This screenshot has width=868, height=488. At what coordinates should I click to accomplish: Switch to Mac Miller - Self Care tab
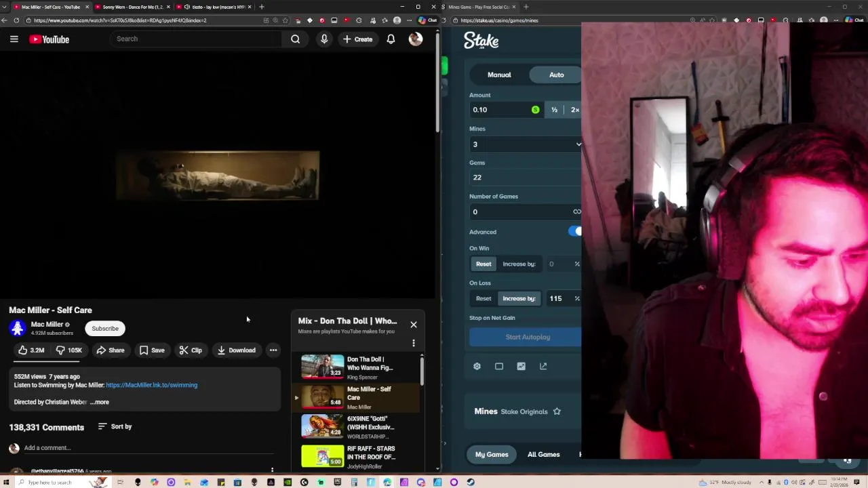point(51,7)
